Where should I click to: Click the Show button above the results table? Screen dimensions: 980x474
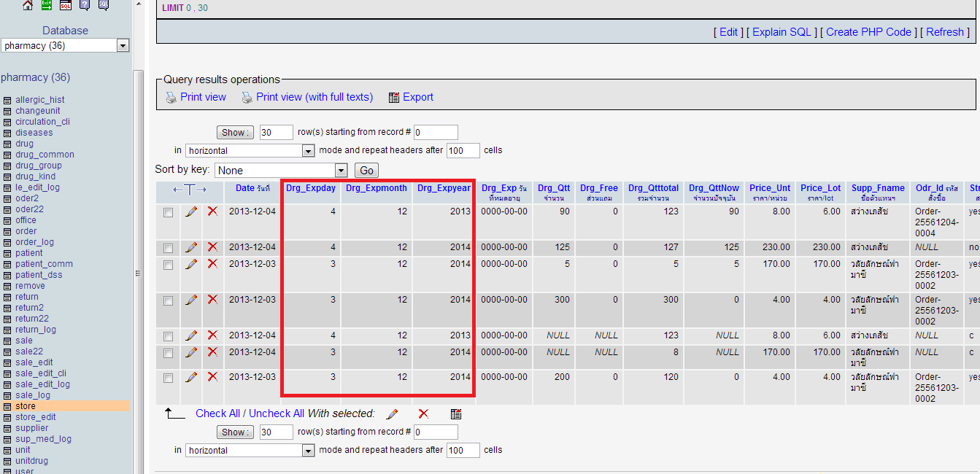point(234,133)
